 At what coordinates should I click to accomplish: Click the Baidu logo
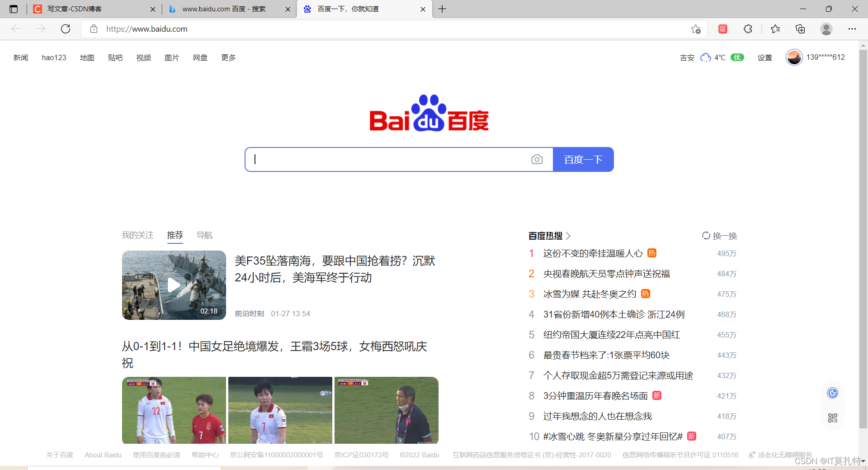429,113
